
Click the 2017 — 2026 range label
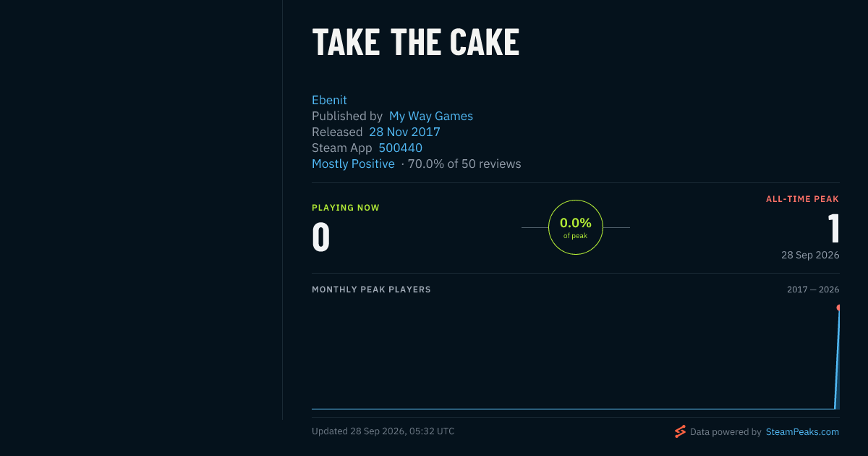click(813, 290)
